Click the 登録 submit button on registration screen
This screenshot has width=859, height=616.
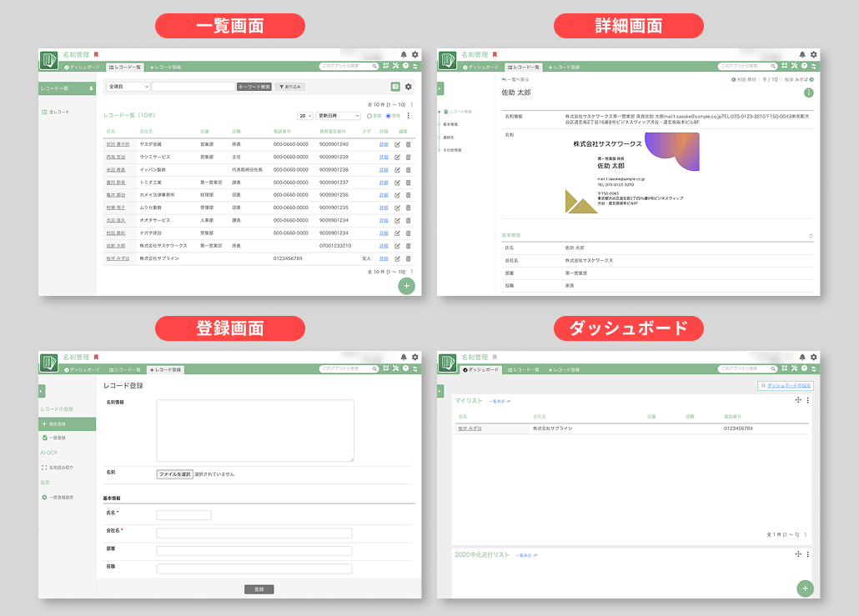(x=259, y=589)
